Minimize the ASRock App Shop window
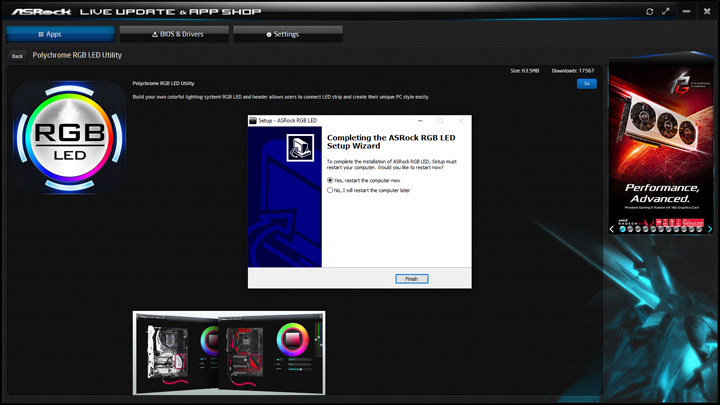This screenshot has width=720, height=405. [x=686, y=11]
